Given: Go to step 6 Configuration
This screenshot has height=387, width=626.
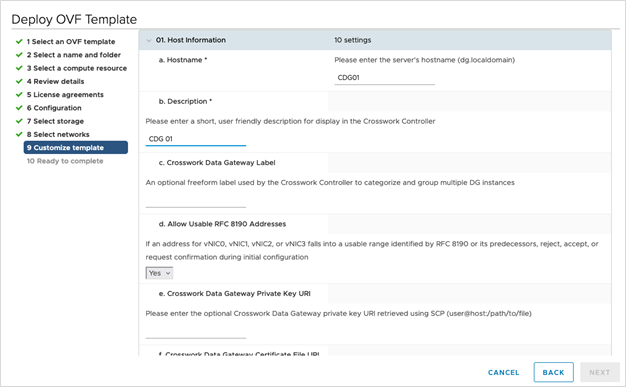Looking at the screenshot, I should [x=54, y=108].
